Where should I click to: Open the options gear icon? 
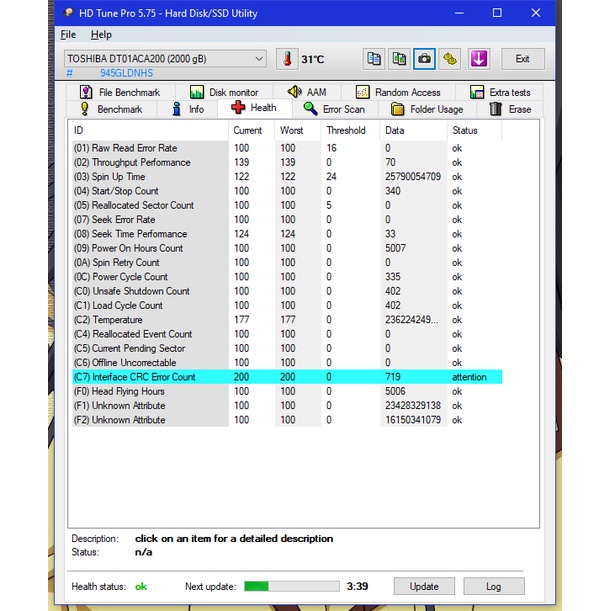451,59
